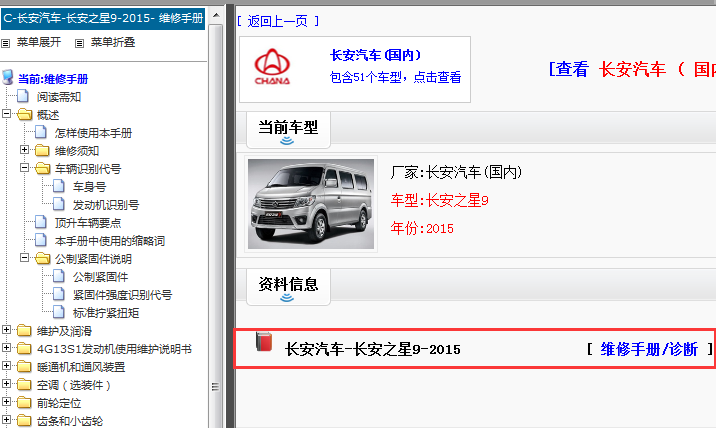Click the text 厂家:长安汽车(国内)
This screenshot has width=716, height=428.
click(456, 172)
